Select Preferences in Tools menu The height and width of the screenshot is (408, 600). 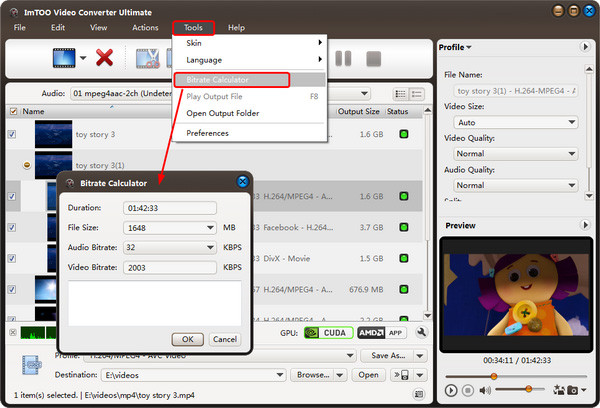point(250,133)
